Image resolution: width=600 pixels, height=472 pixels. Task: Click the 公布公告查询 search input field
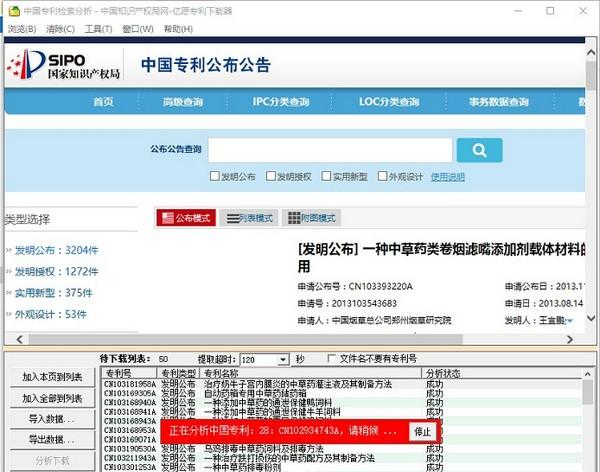coord(330,150)
